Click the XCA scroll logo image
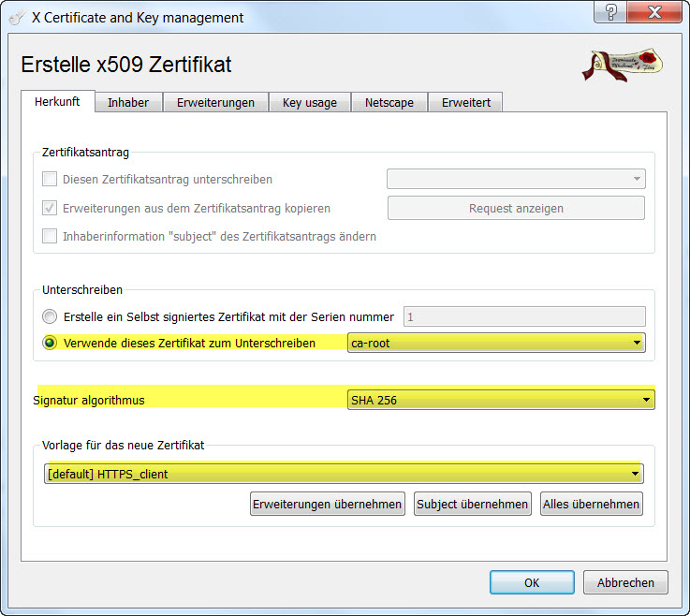This screenshot has height=616, width=690. (624, 64)
